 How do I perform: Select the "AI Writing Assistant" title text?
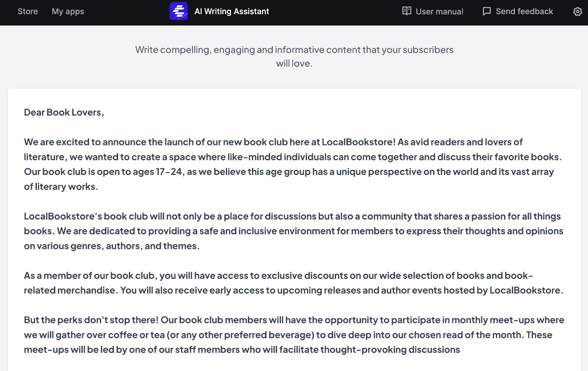(232, 11)
